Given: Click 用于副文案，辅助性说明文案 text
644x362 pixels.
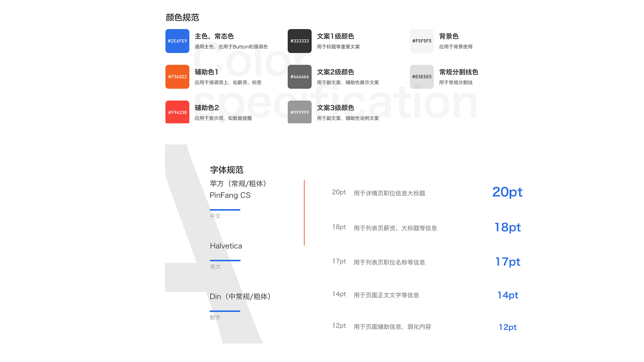Looking at the screenshot, I should coord(348,118).
